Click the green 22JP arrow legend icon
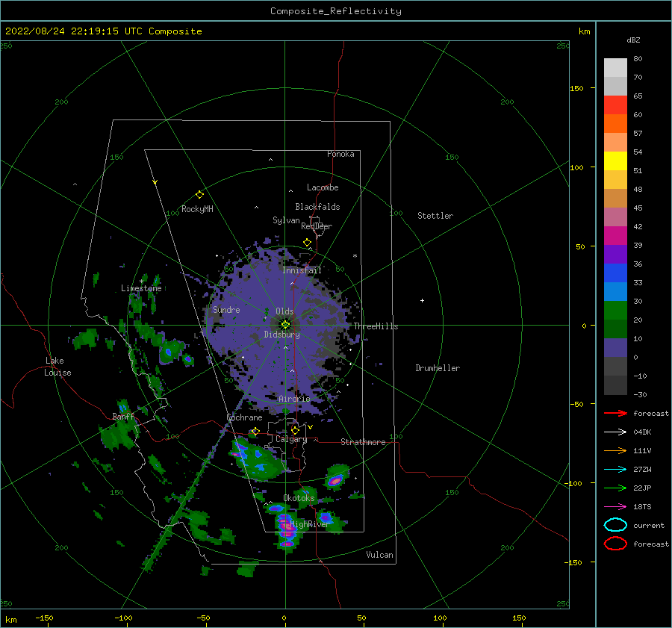The height and width of the screenshot is (628, 672). pyautogui.click(x=615, y=488)
